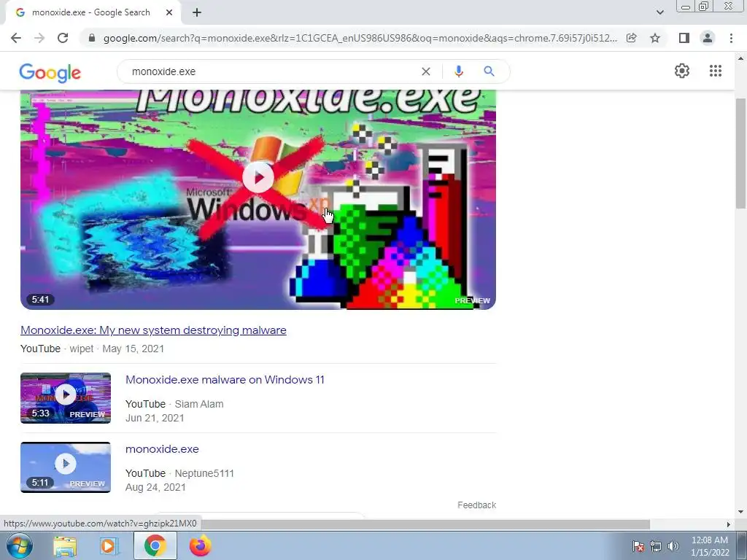Viewport: 747px width, 560px height.
Task: Click the Siam Alam uploader text
Action: coord(199,404)
